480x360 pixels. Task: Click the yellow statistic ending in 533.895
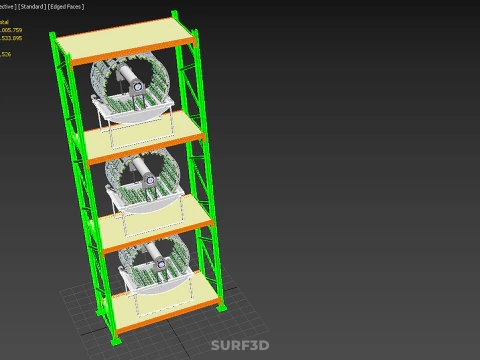click(11, 38)
